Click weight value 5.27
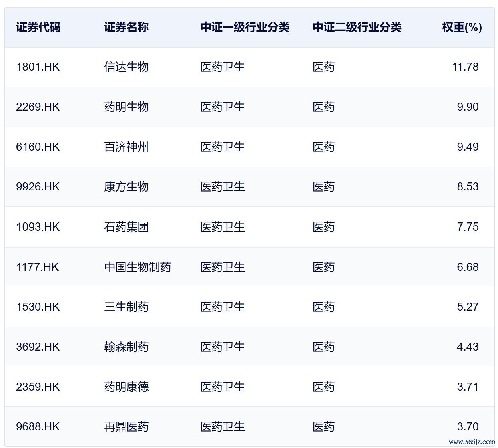This screenshot has width=498, height=448. coord(468,307)
